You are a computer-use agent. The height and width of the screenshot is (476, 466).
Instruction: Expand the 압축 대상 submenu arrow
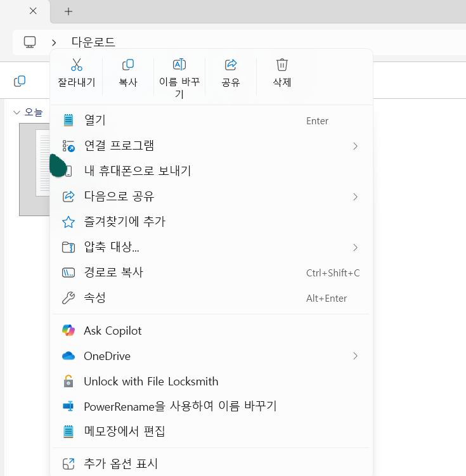pos(355,248)
